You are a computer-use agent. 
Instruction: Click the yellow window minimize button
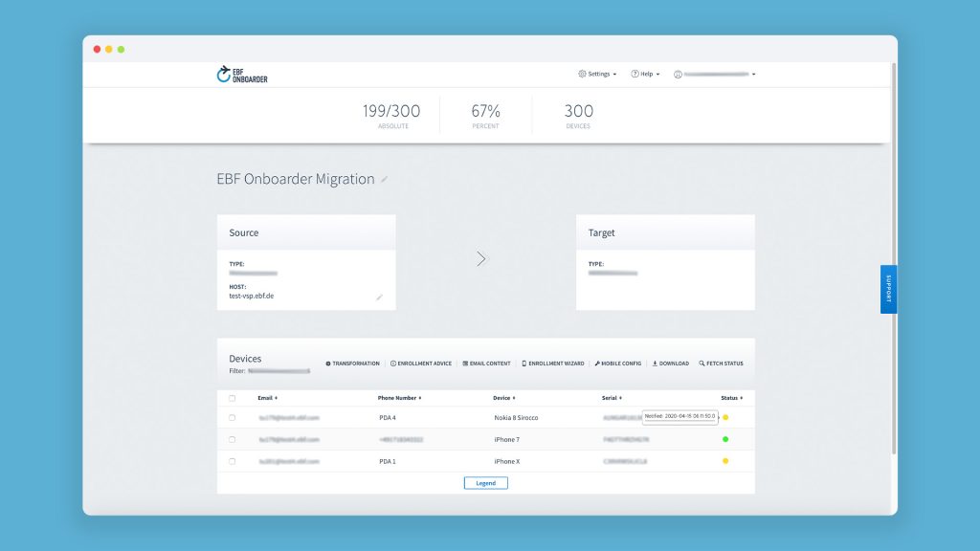click(x=109, y=50)
